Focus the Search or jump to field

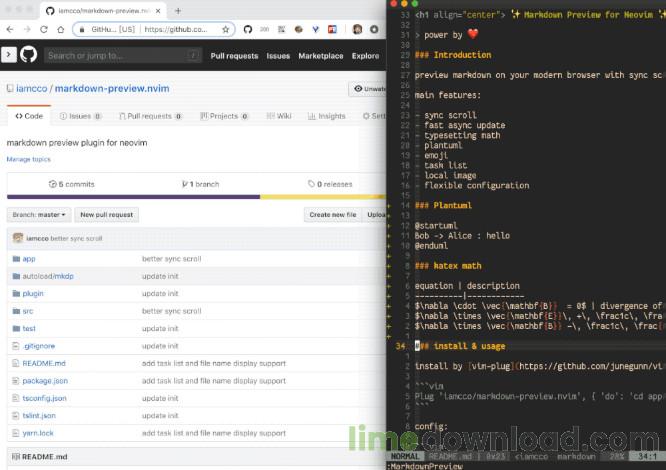(x=120, y=56)
